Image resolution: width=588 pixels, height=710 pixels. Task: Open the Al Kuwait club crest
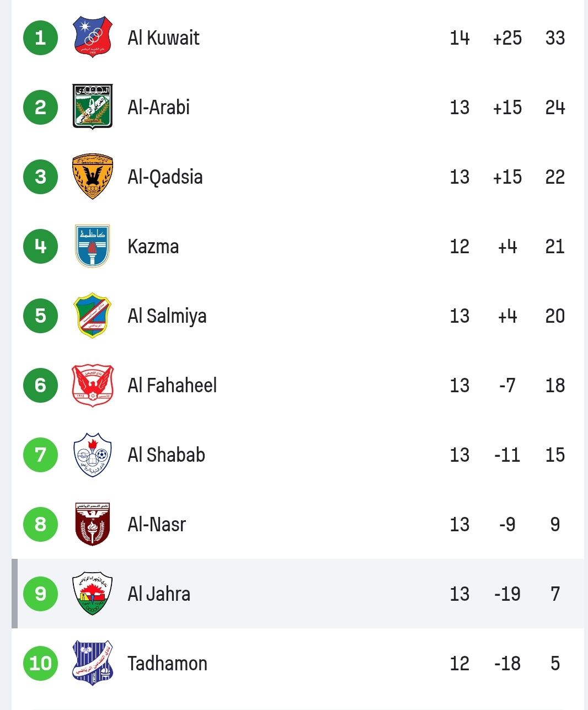[x=93, y=38]
